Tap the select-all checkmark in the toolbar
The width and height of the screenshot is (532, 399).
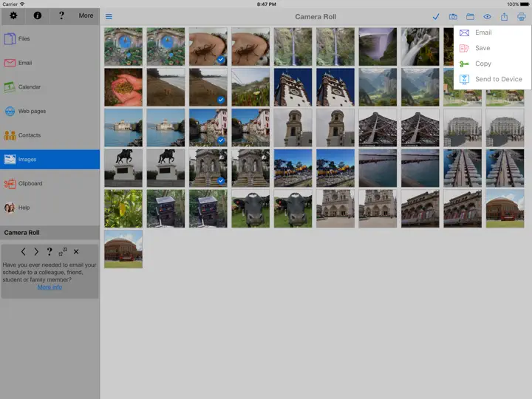(x=436, y=16)
